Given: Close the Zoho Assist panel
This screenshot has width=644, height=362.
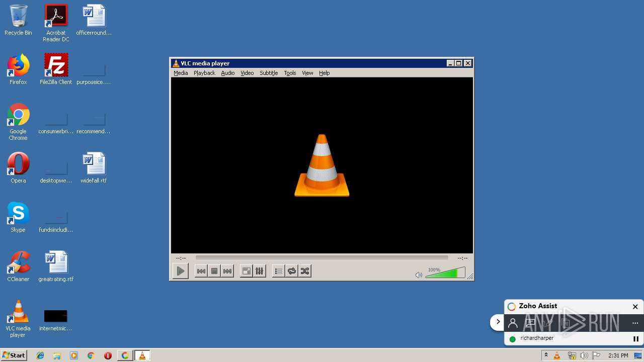Looking at the screenshot, I should [x=635, y=307].
